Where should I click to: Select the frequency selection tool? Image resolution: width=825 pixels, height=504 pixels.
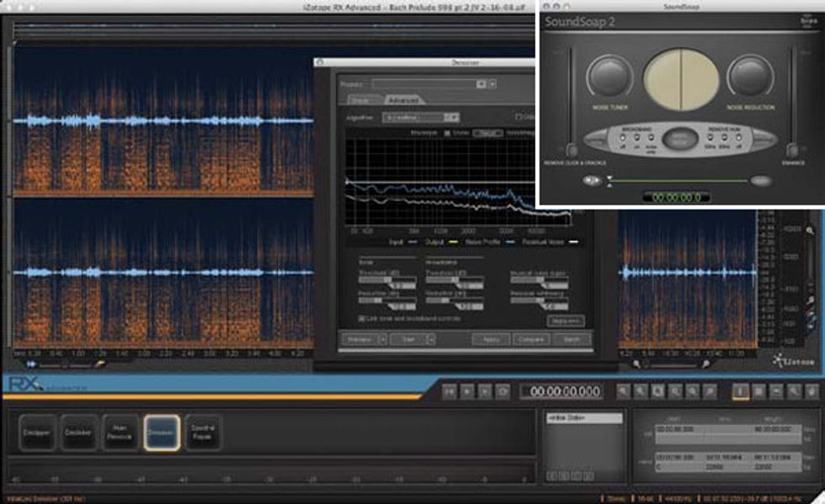pyautogui.click(x=776, y=391)
